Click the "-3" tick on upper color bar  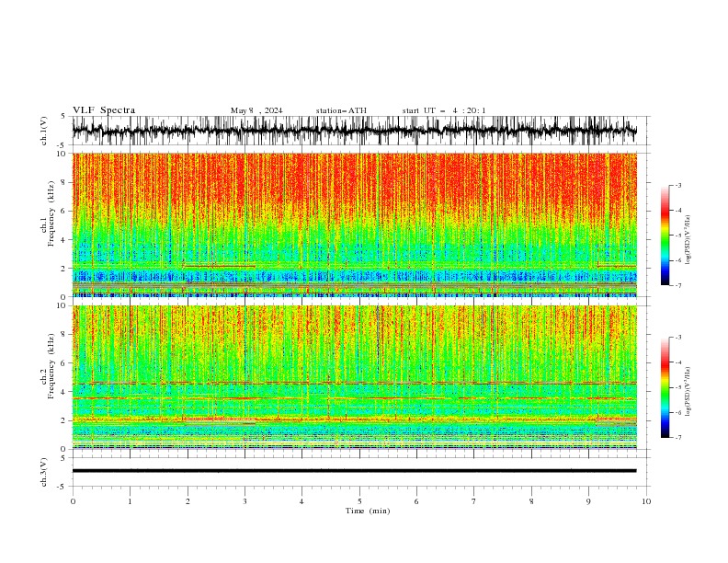tap(677, 185)
